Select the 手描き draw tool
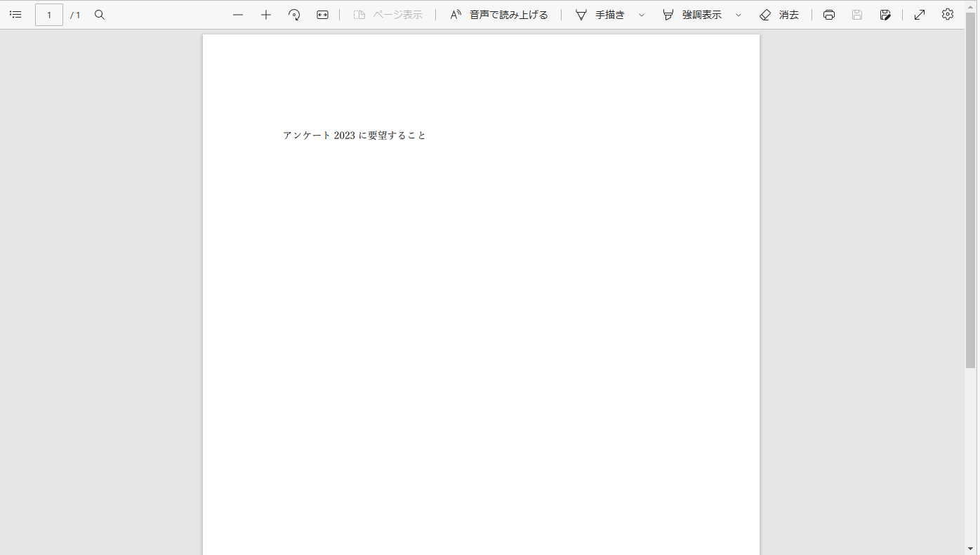Viewport: 980px width, 555px height. point(600,15)
